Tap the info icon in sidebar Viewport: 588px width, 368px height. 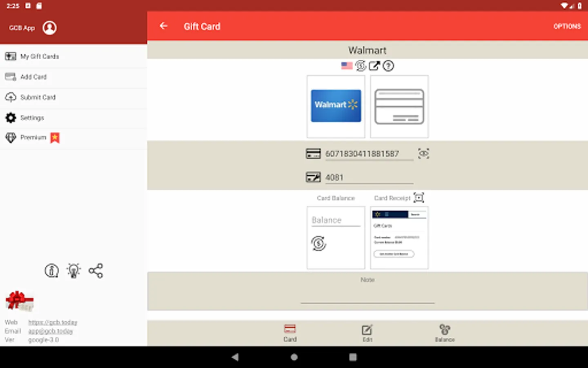tap(51, 271)
